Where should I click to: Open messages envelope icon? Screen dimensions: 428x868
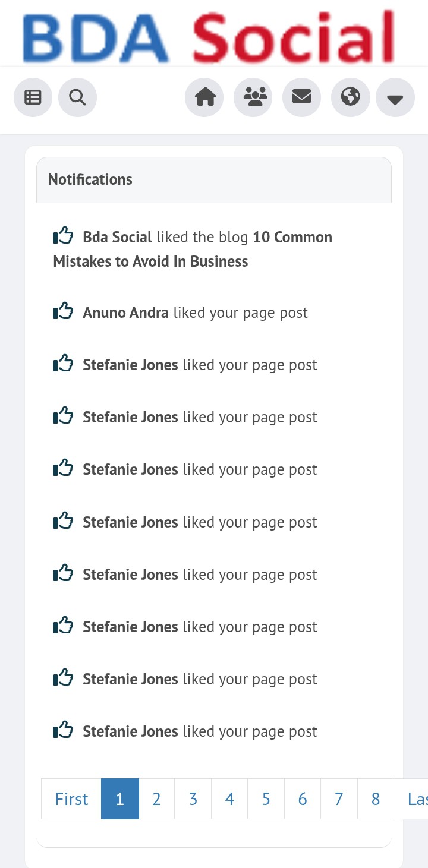[302, 97]
